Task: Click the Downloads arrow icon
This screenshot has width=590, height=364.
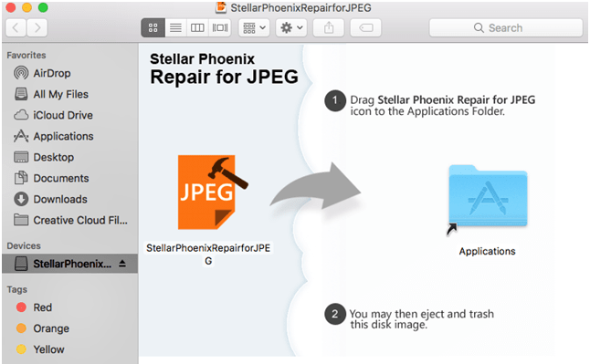Action: (x=21, y=199)
